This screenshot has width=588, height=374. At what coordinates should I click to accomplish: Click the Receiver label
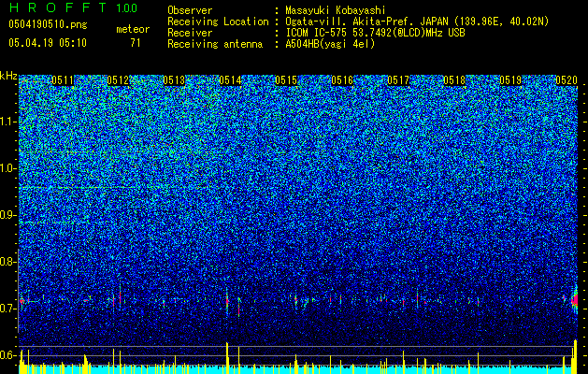190,33
